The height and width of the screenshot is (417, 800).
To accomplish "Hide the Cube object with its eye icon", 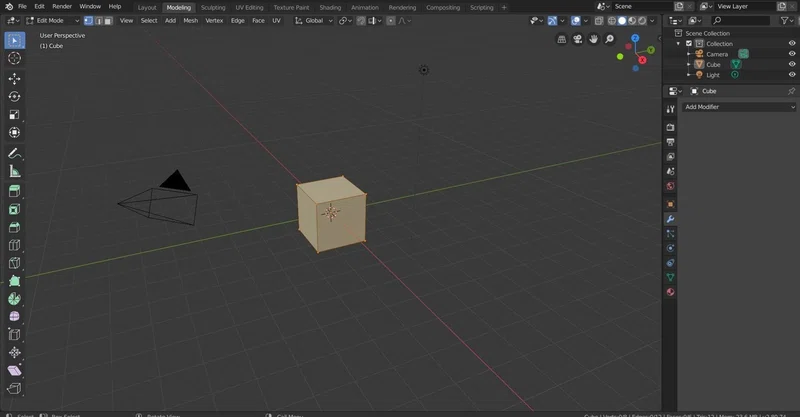I will tap(792, 64).
